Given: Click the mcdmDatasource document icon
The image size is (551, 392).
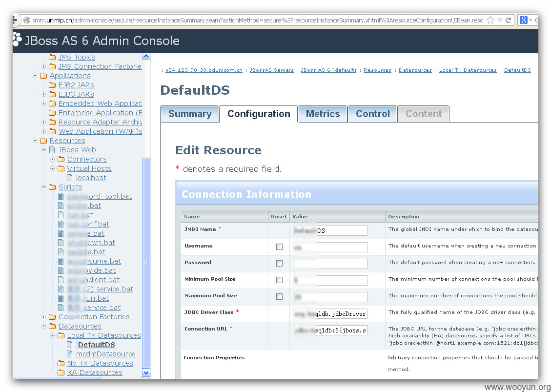Looking at the screenshot, I should click(70, 354).
